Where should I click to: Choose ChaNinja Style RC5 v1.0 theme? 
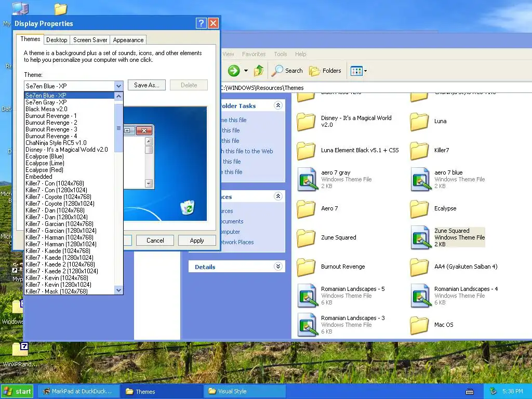click(70, 143)
